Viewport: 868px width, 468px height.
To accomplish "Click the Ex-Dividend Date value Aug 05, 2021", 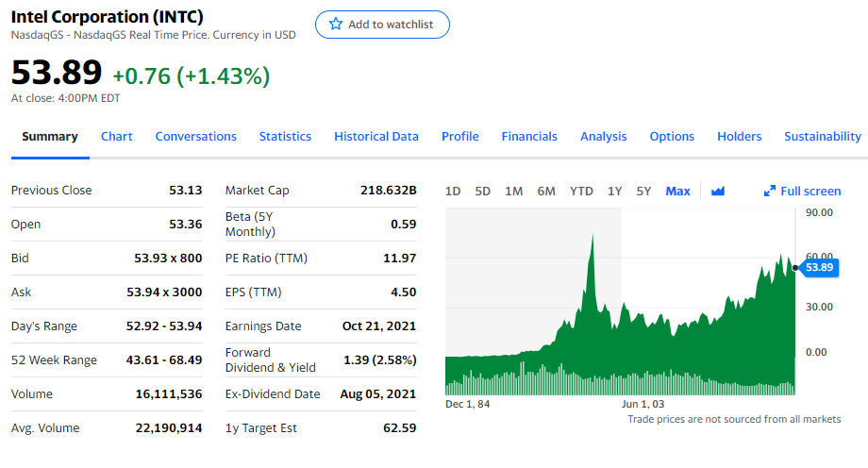I will pos(378,393).
